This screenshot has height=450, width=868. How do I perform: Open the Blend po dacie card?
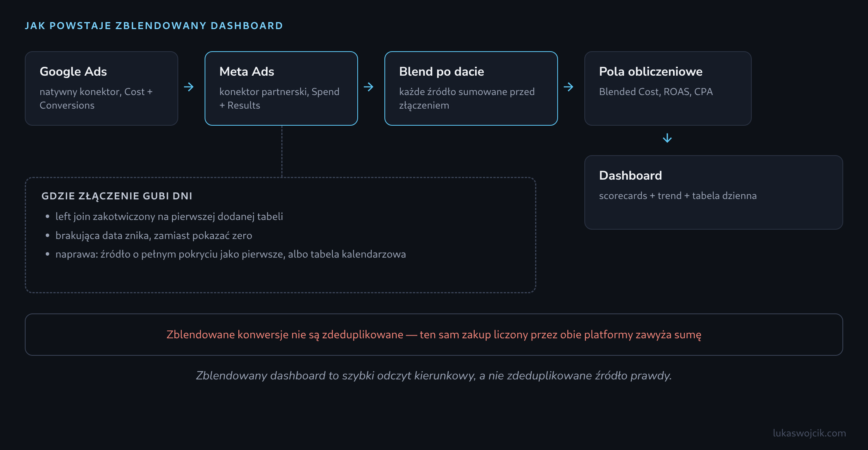(x=471, y=88)
